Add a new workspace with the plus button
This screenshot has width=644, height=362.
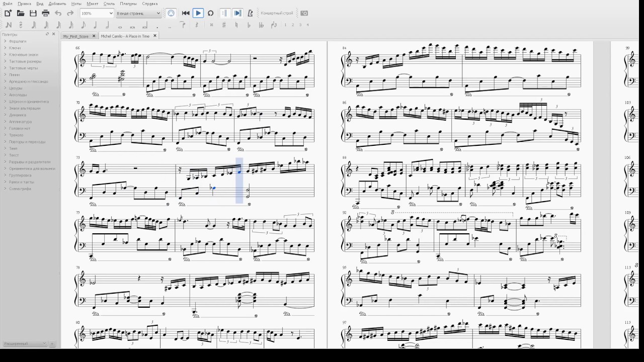point(52,344)
